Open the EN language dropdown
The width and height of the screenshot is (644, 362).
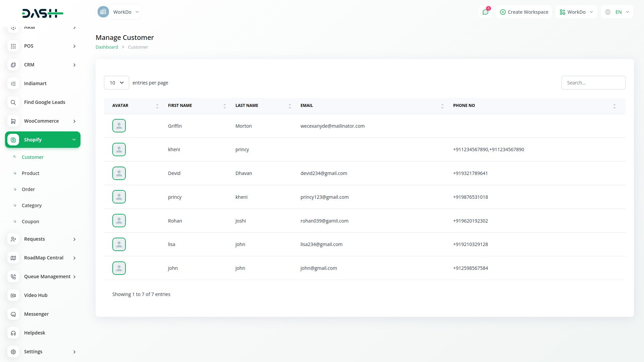pyautogui.click(x=618, y=12)
